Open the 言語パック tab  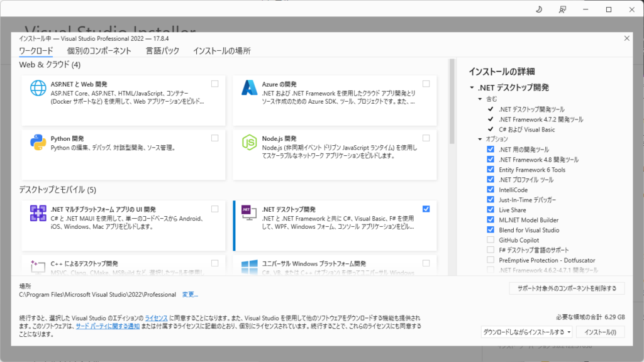tap(162, 51)
